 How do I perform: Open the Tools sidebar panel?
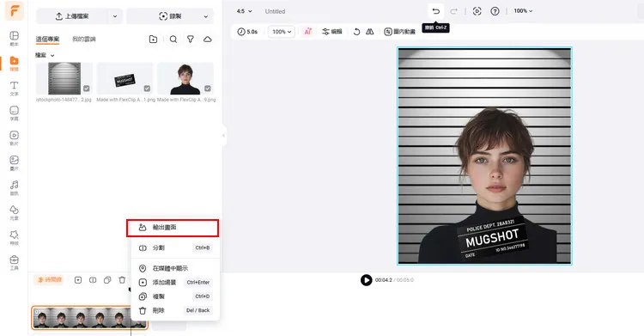point(14,262)
